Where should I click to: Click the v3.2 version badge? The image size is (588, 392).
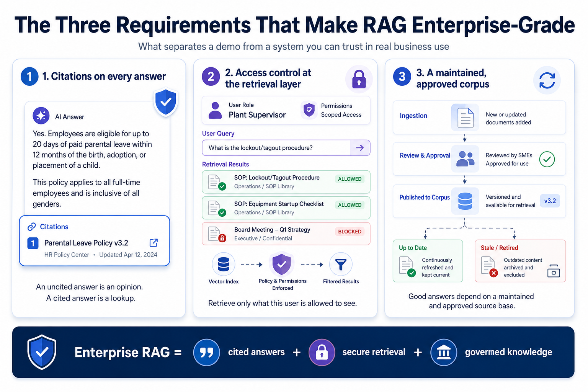click(x=550, y=201)
